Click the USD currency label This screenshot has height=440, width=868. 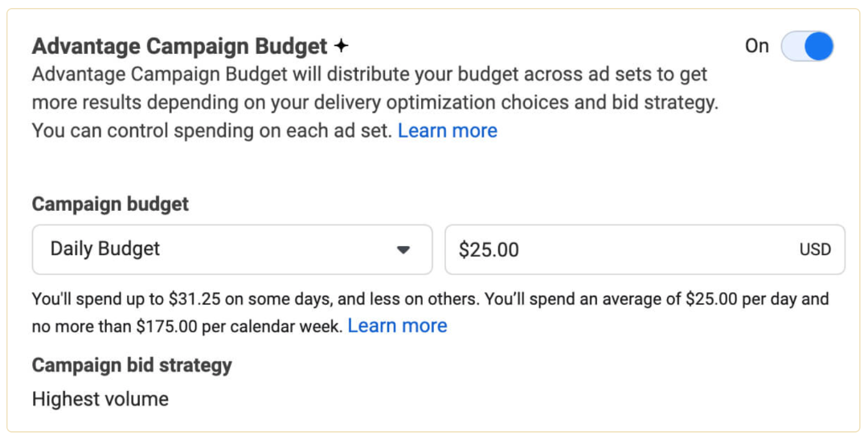[x=814, y=250]
